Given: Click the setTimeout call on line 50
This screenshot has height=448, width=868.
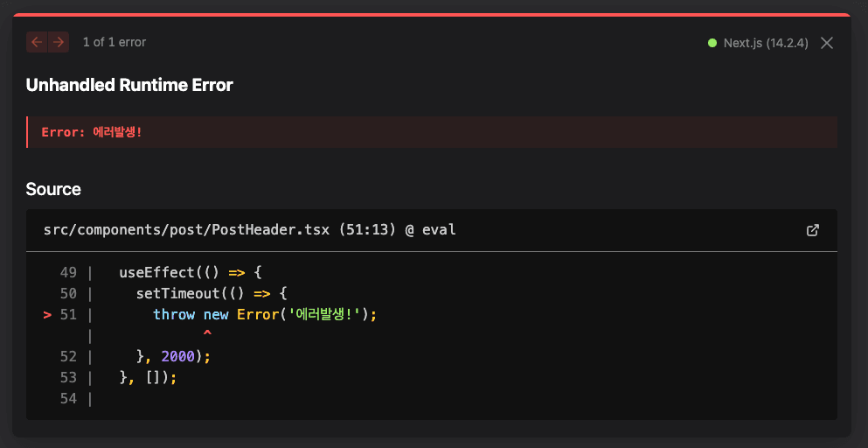Looking at the screenshot, I should point(177,293).
